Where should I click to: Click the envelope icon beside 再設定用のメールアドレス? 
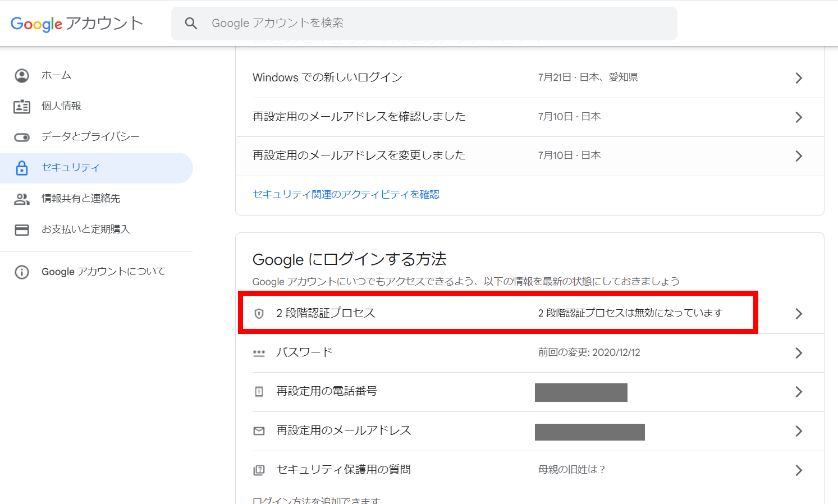click(x=259, y=431)
